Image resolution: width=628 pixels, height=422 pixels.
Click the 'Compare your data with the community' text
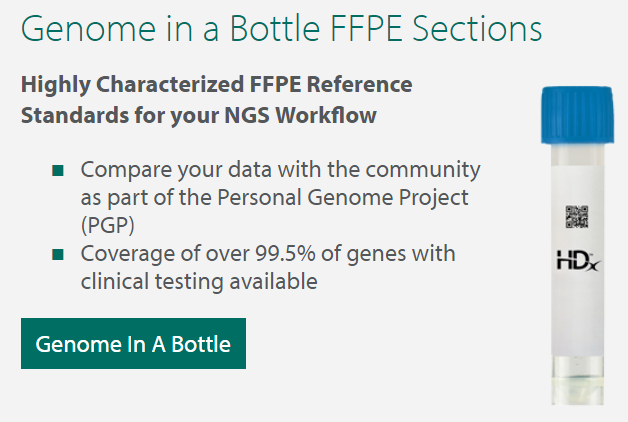pyautogui.click(x=280, y=169)
